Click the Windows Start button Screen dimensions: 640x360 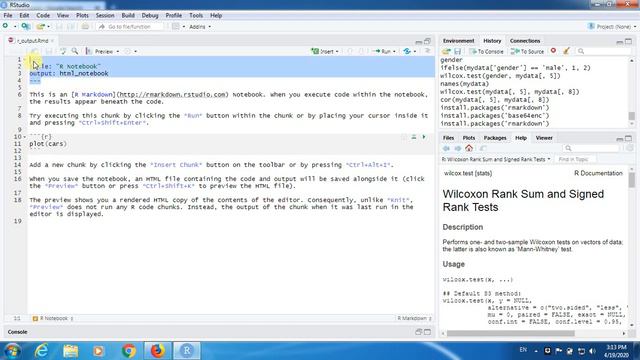tap(12, 351)
